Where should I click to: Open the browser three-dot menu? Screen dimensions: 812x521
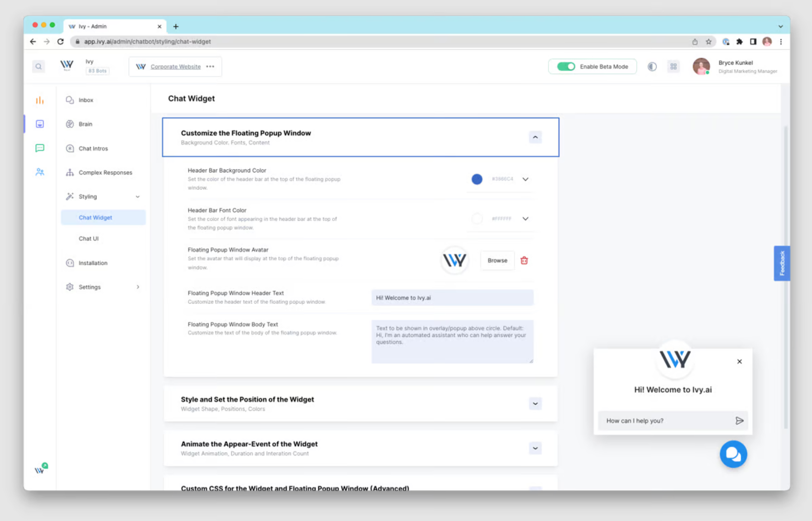click(781, 42)
